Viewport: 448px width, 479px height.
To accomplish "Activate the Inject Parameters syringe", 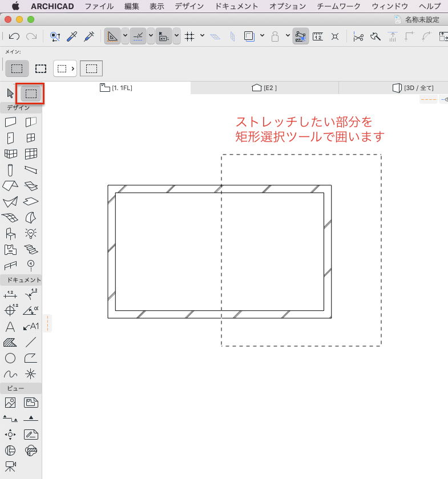I will [x=89, y=36].
